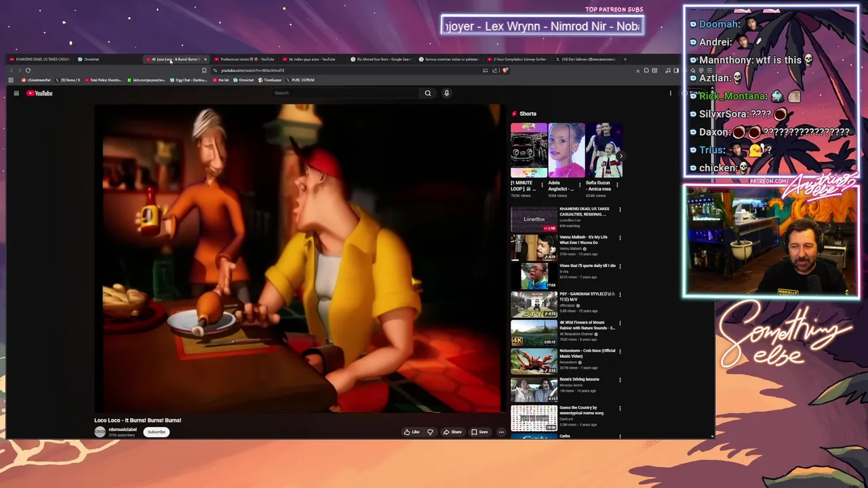Image resolution: width=868 pixels, height=488 pixels.
Task: Go back with the browser back arrow
Action: pyautogui.click(x=12, y=70)
